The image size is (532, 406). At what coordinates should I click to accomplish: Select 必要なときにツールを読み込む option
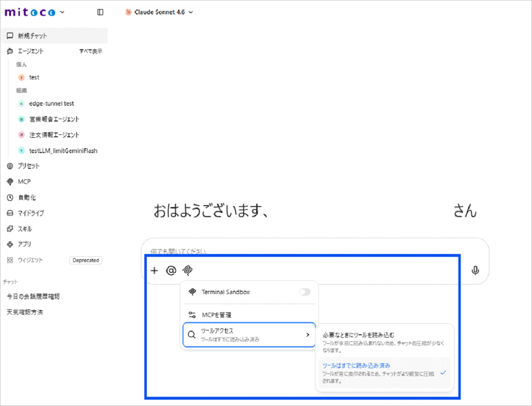coord(384,342)
